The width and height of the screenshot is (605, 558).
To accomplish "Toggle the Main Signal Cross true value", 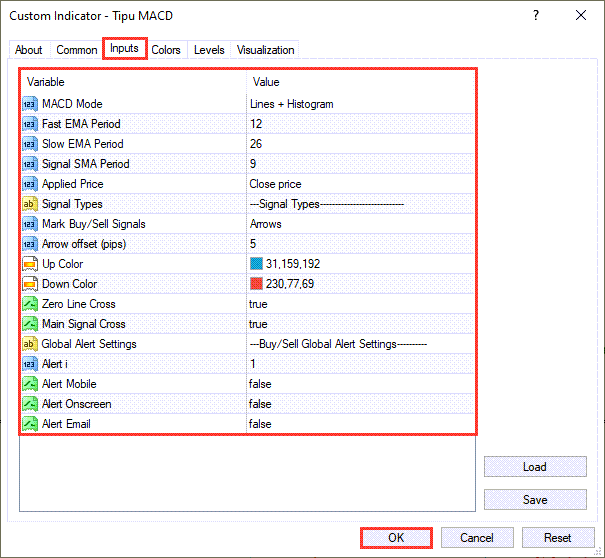I will [258, 324].
